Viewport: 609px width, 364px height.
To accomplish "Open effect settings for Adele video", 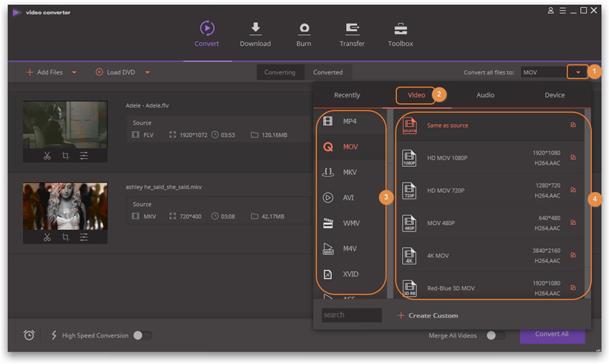I will pyautogui.click(x=84, y=155).
